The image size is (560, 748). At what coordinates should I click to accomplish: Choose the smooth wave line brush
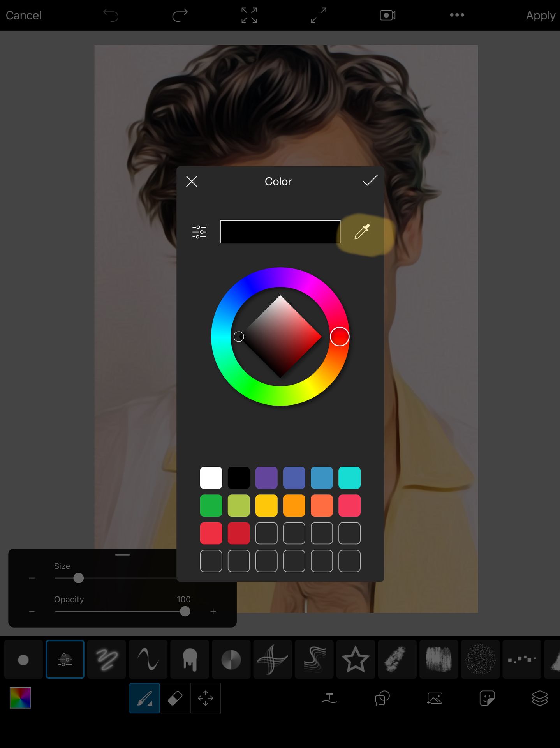coord(148,660)
